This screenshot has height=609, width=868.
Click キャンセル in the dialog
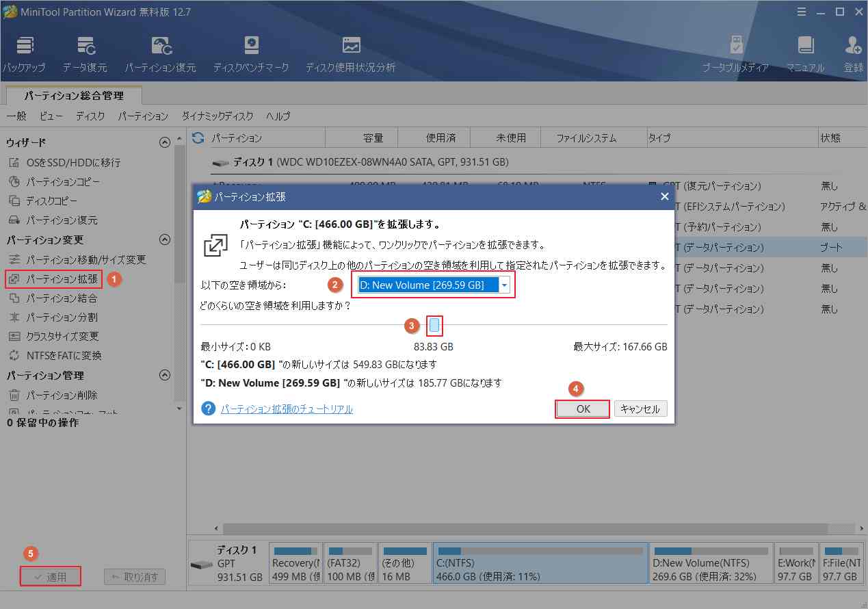tap(640, 409)
